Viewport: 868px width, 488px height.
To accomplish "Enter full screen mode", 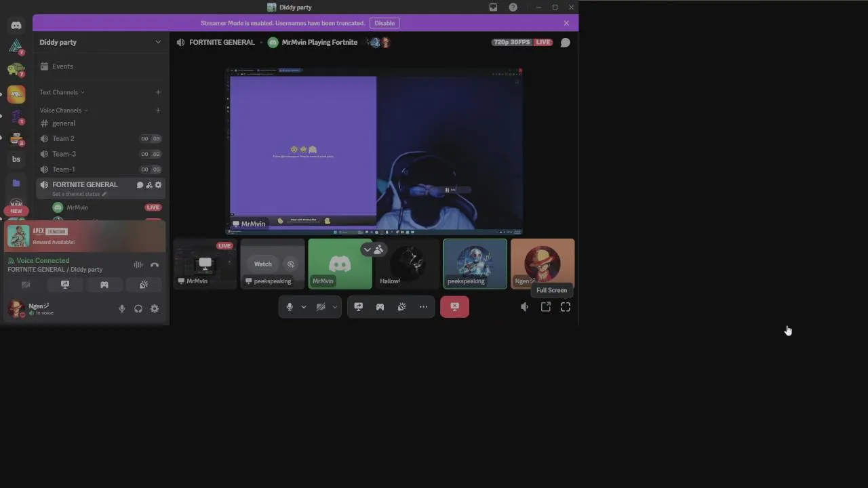I will pos(566,307).
